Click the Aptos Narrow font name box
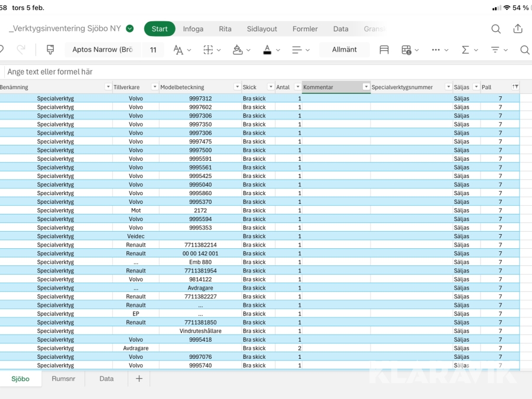This screenshot has width=532, height=399. (102, 50)
